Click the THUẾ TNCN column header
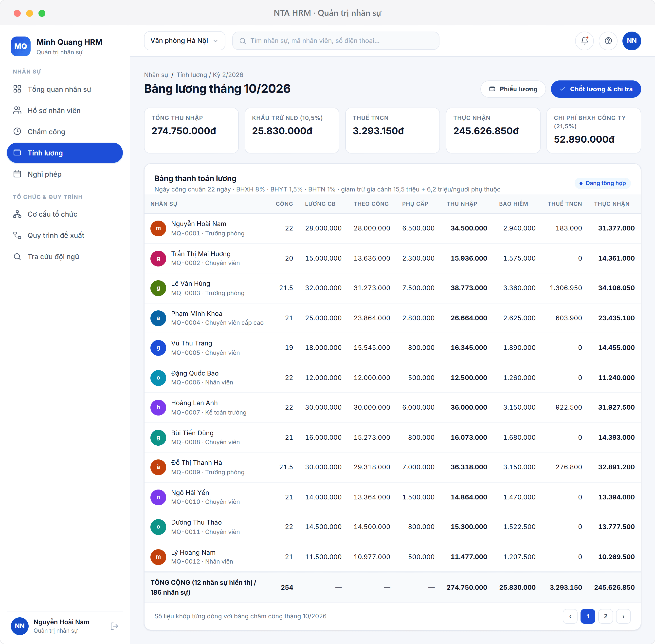Screen dimensions: 655x644 [565, 204]
